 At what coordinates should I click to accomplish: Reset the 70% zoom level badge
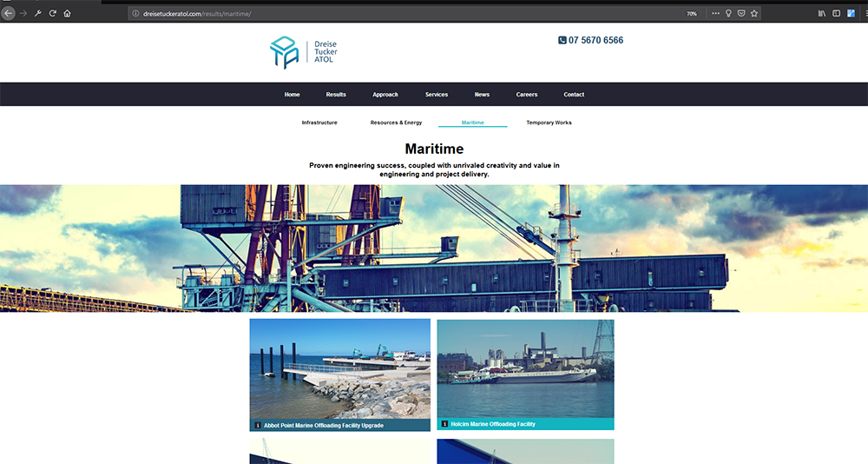pyautogui.click(x=692, y=14)
